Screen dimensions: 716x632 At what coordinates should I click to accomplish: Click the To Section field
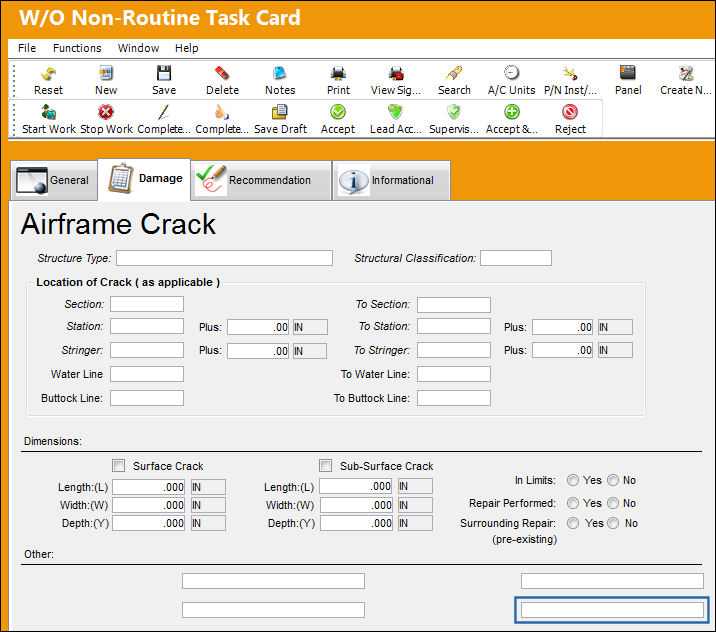pos(454,305)
